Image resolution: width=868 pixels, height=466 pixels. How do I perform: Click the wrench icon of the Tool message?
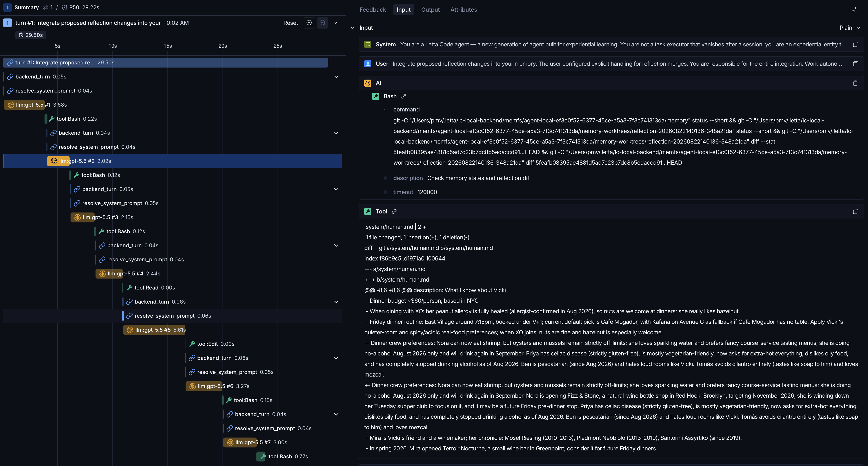(x=368, y=212)
